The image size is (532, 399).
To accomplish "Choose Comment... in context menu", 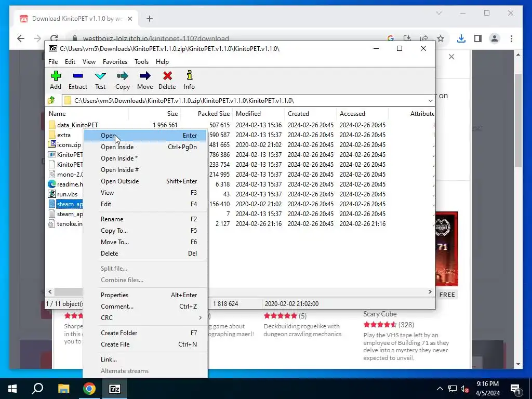I will [x=145, y=307].
